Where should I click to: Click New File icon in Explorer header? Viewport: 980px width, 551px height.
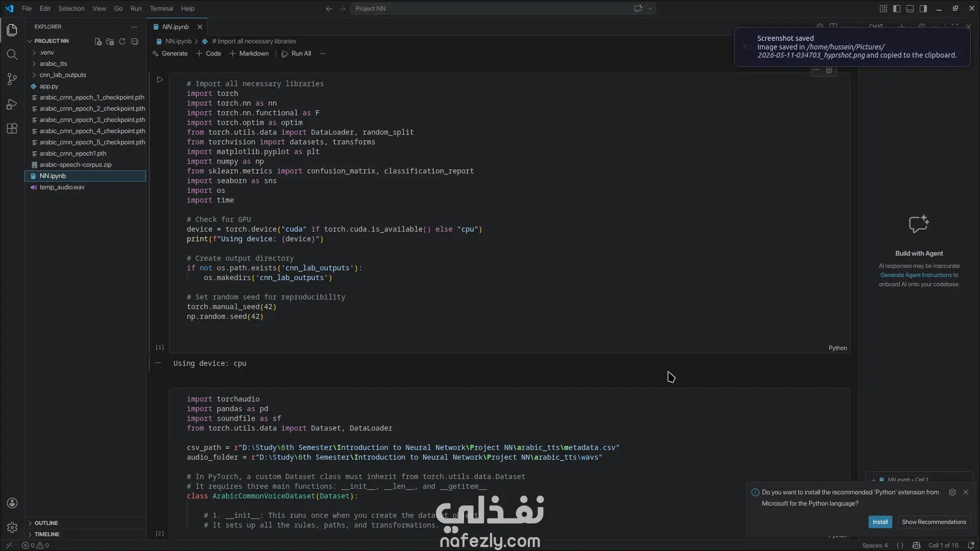[98, 41]
